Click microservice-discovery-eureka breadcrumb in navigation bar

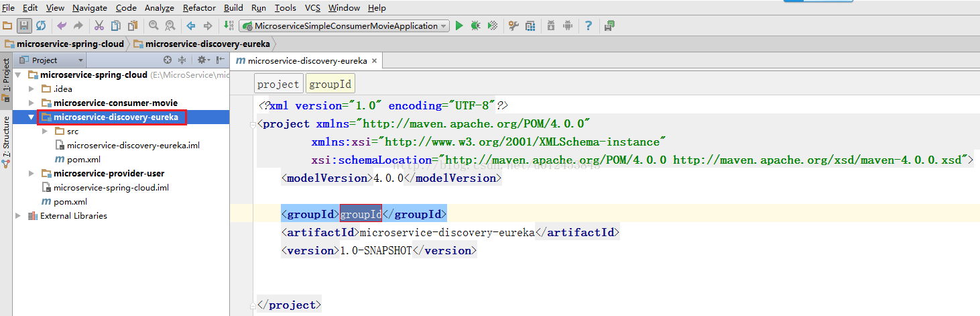point(202,44)
